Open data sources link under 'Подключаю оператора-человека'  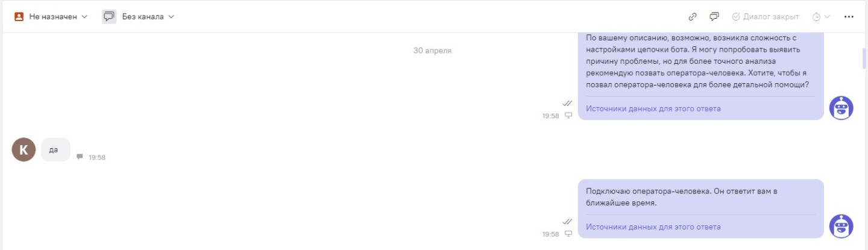click(653, 227)
